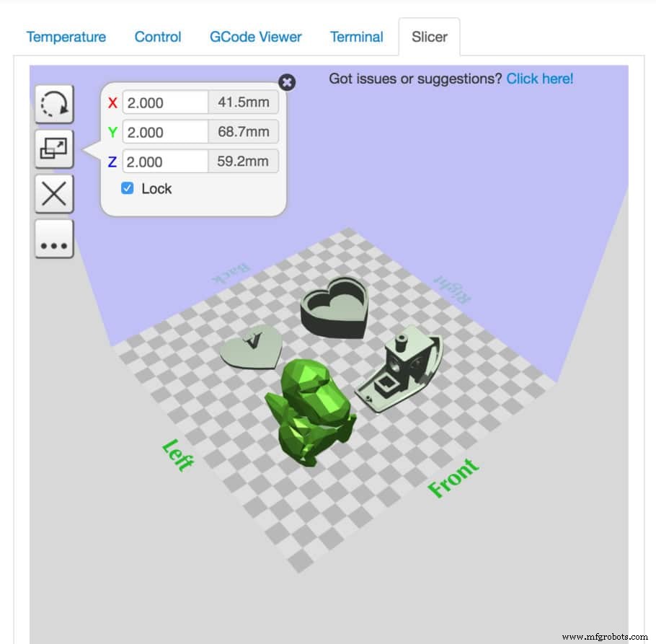The image size is (656, 644).
Task: Select the heart-shaped box model
Action: [333, 306]
